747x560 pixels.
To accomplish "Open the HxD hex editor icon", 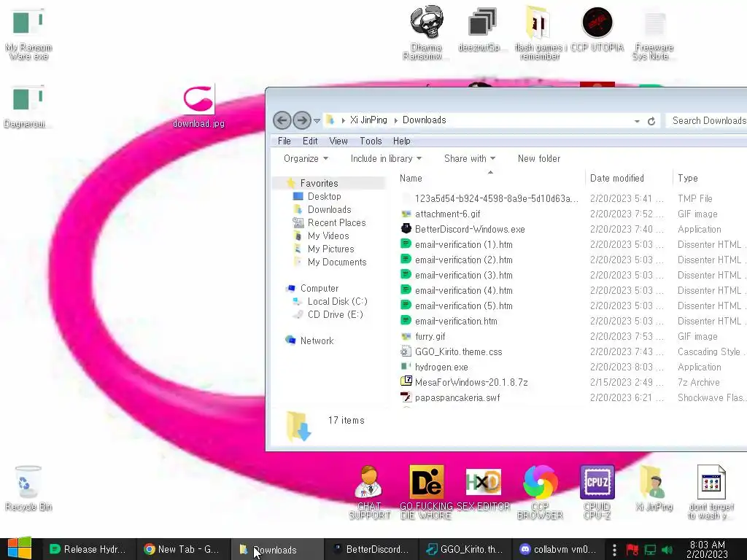I will pyautogui.click(x=483, y=488).
